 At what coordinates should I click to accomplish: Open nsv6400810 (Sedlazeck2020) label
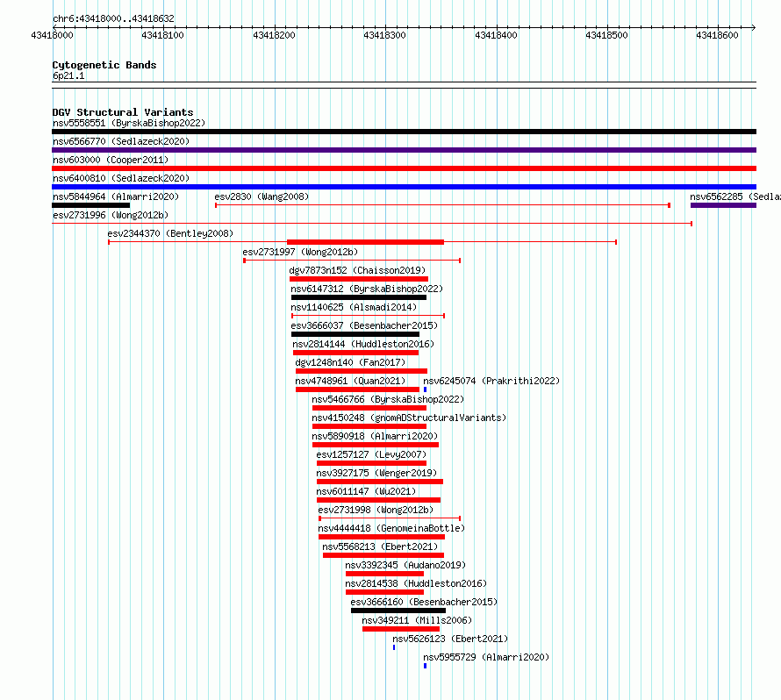click(x=121, y=178)
